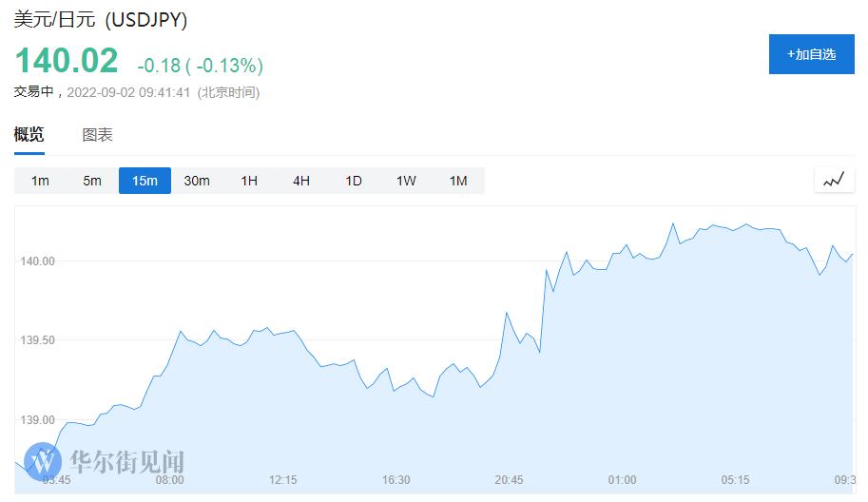Select the 1M monthly timeframe
868x502 pixels.
click(458, 181)
